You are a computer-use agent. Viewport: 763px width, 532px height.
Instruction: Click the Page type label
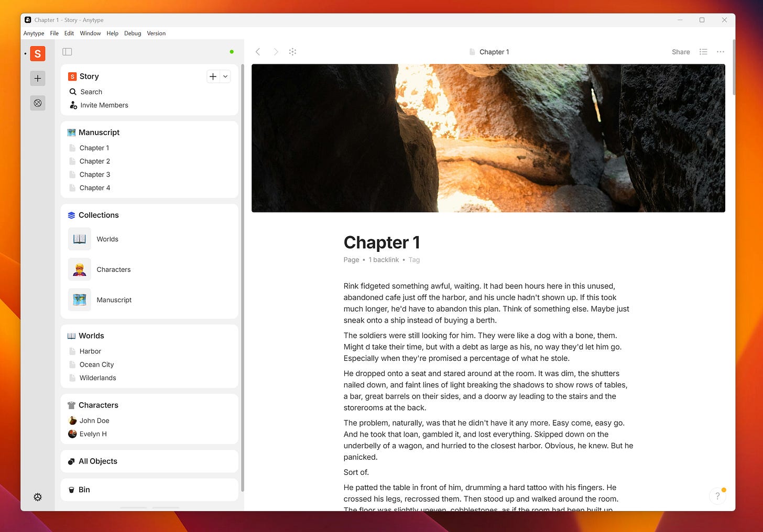point(351,260)
